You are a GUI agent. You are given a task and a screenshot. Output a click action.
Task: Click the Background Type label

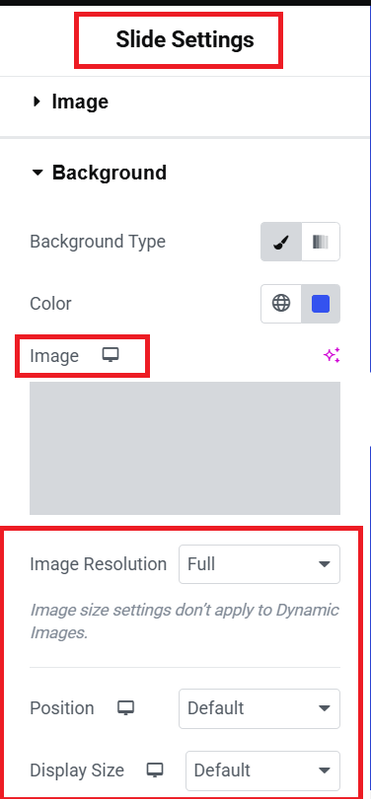point(98,242)
